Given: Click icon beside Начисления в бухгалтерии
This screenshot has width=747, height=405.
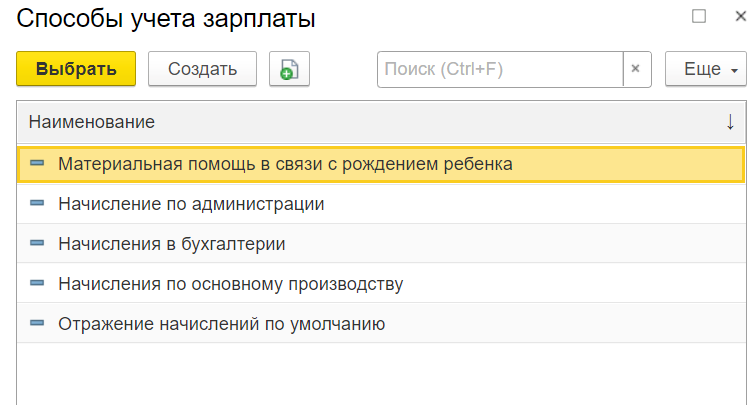Looking at the screenshot, I should point(38,244).
